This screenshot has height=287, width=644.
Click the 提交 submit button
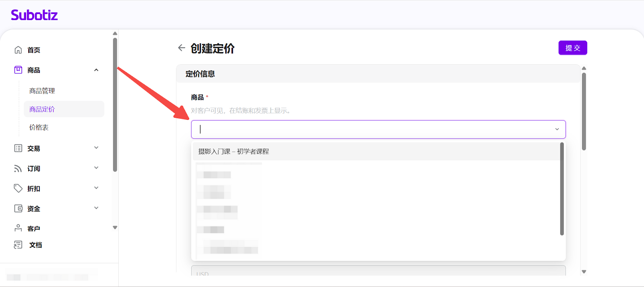[572, 48]
